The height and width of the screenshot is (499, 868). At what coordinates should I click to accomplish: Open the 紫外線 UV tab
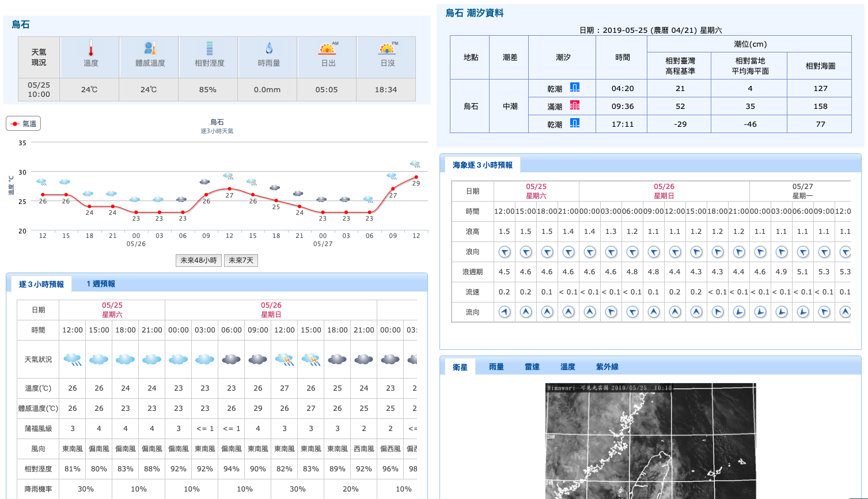[x=607, y=367]
